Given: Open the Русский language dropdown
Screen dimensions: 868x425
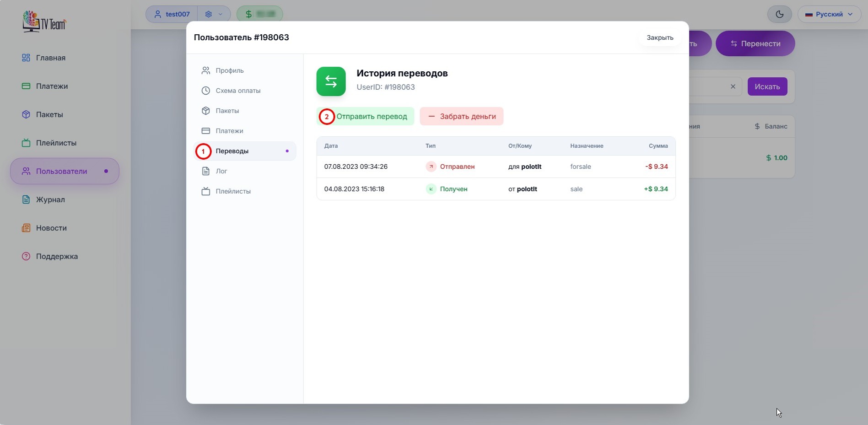Looking at the screenshot, I should (x=829, y=14).
